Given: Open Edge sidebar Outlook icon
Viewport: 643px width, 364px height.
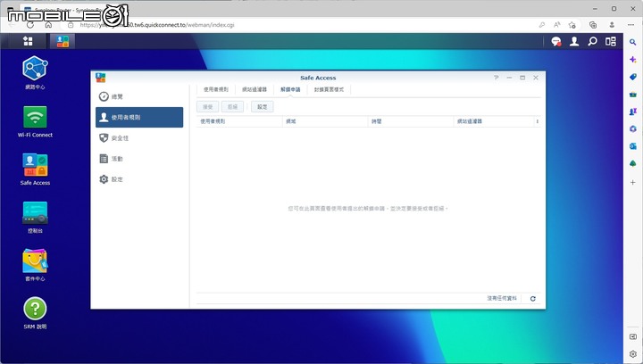Looking at the screenshot, I should coord(633,146).
